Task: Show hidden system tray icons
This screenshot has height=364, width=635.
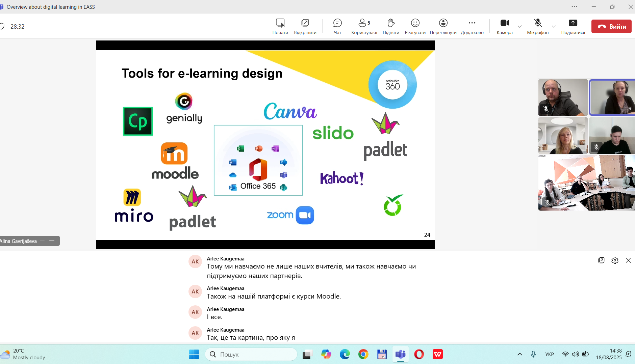Action: click(x=519, y=354)
